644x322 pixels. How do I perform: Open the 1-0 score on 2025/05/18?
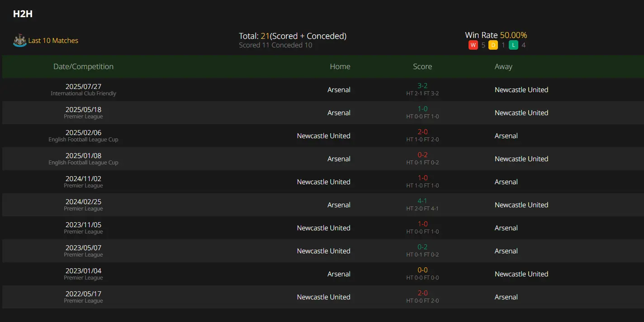tap(422, 109)
